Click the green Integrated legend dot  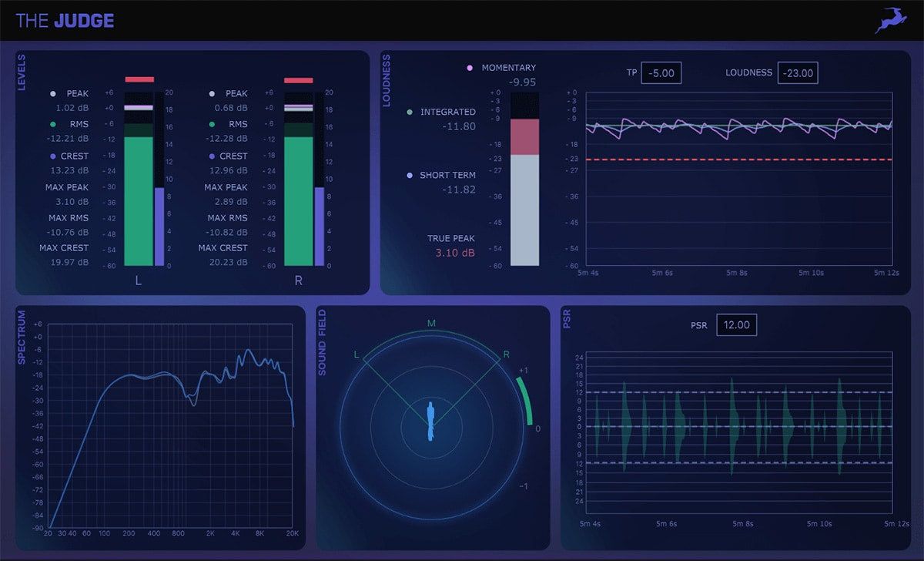409,113
